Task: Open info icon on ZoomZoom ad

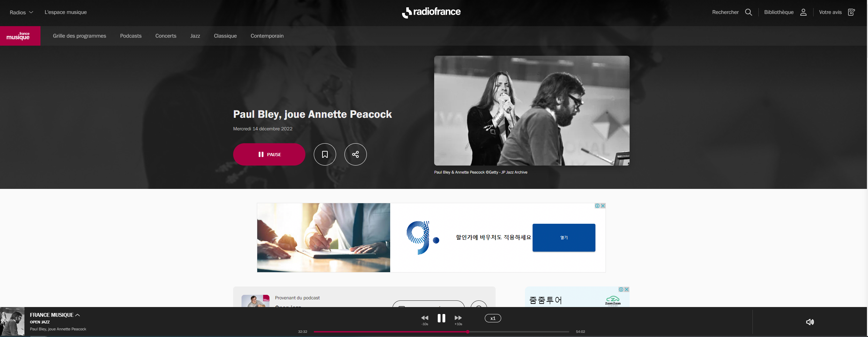Action: point(621,289)
